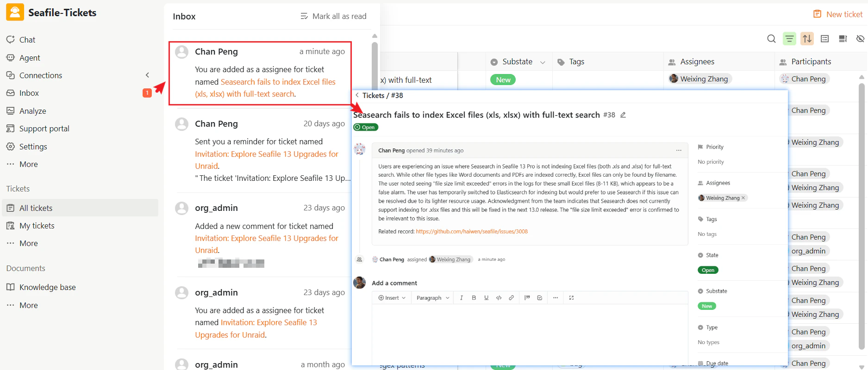The image size is (868, 370).
Task: Click the Inbox unread badge showing 1
Action: [147, 93]
